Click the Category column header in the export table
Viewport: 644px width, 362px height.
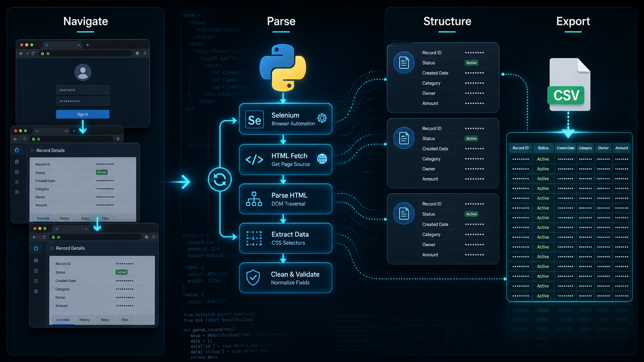[x=585, y=148]
